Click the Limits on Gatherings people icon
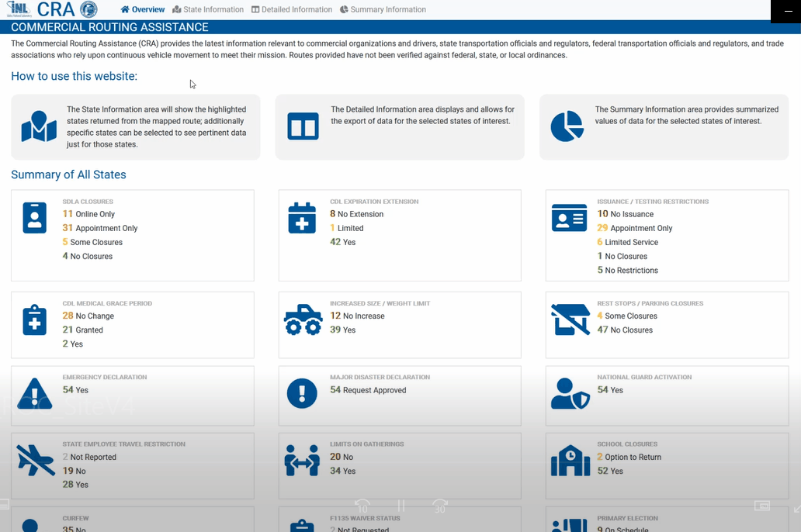The width and height of the screenshot is (801, 532). click(303, 461)
